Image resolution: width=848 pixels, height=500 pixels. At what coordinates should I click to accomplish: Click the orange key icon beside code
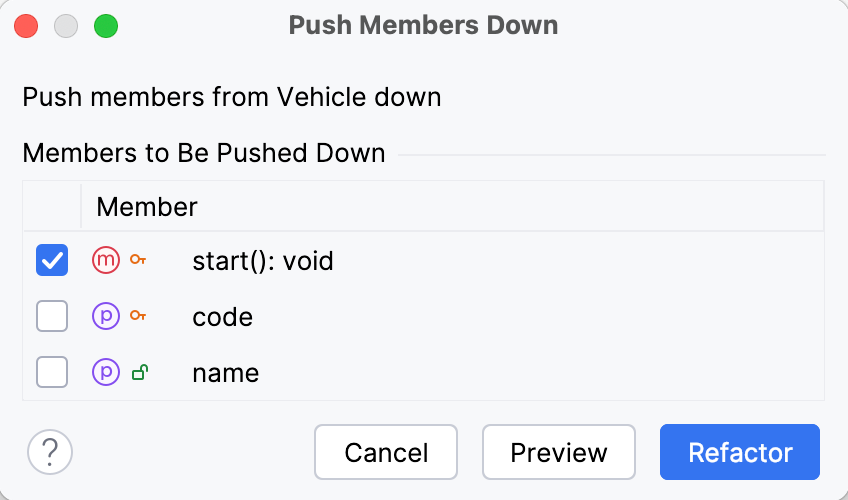pyautogui.click(x=139, y=317)
